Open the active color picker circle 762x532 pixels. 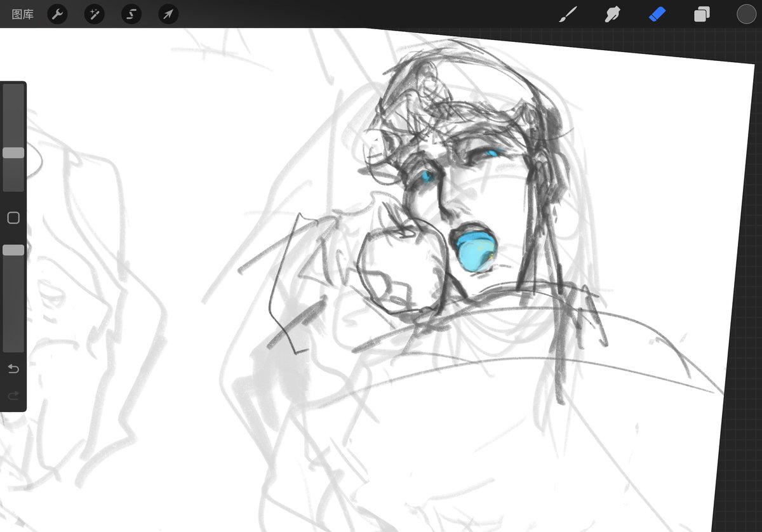[746, 14]
